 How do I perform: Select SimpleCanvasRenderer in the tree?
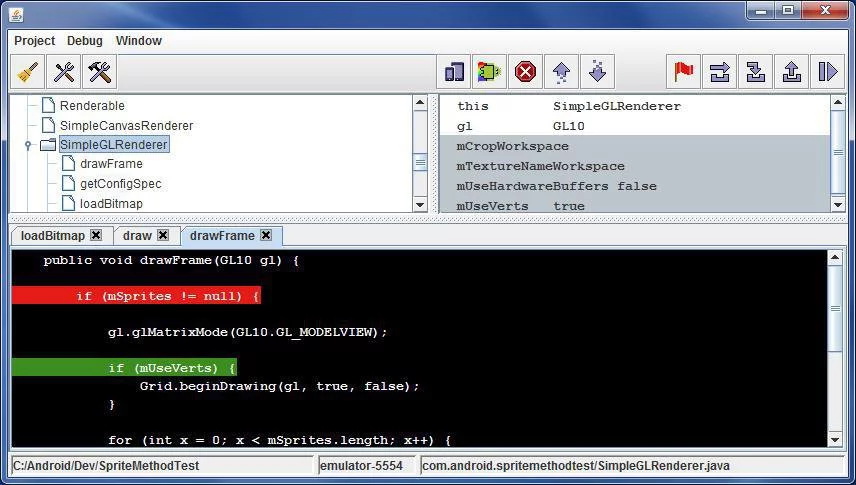(x=126, y=125)
